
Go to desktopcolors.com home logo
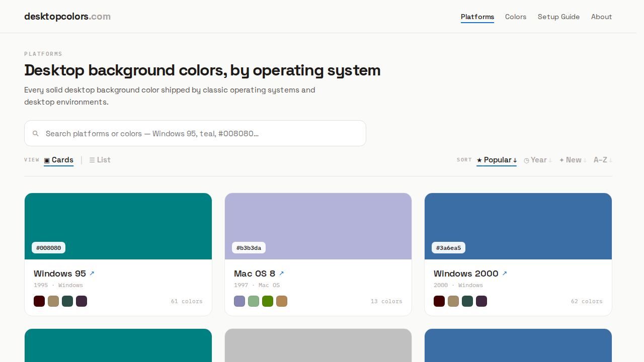click(67, 17)
